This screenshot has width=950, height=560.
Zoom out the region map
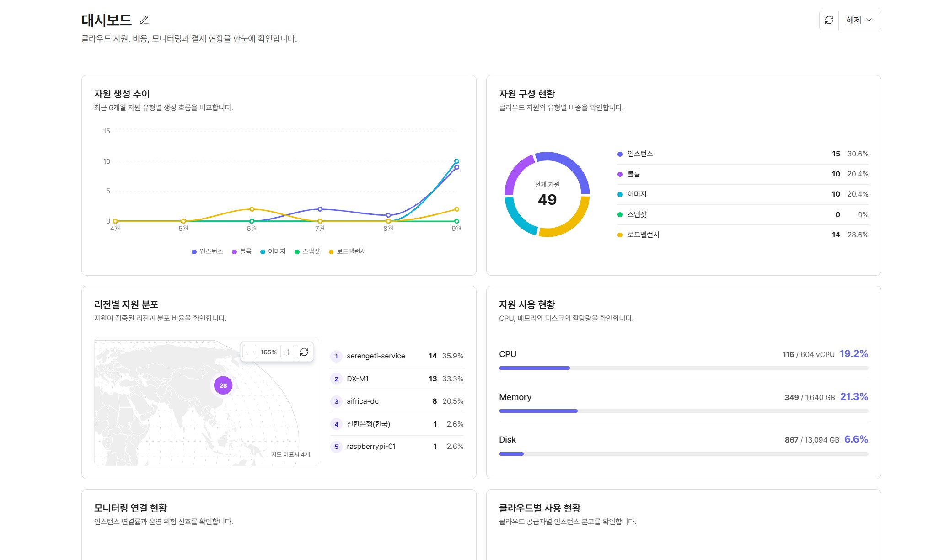point(250,352)
